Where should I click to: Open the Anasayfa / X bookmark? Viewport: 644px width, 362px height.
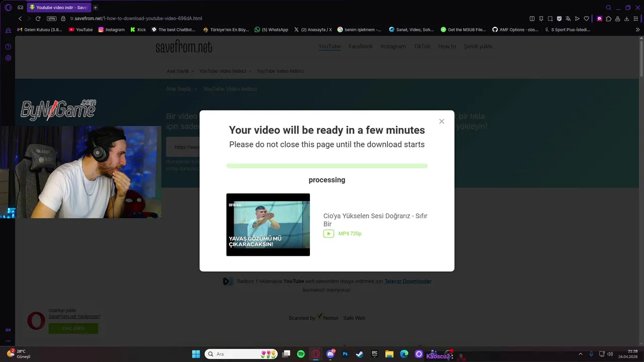click(313, 30)
